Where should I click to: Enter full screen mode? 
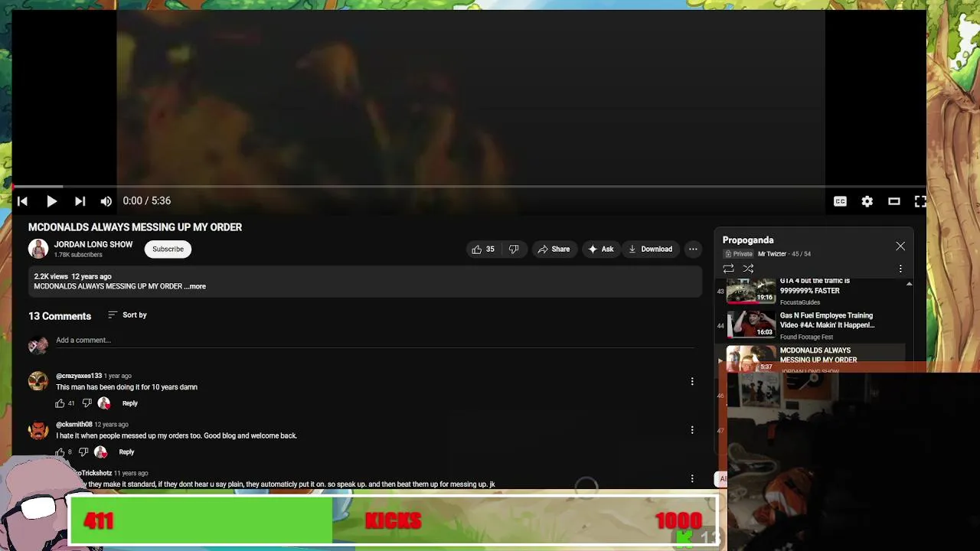tap(920, 201)
